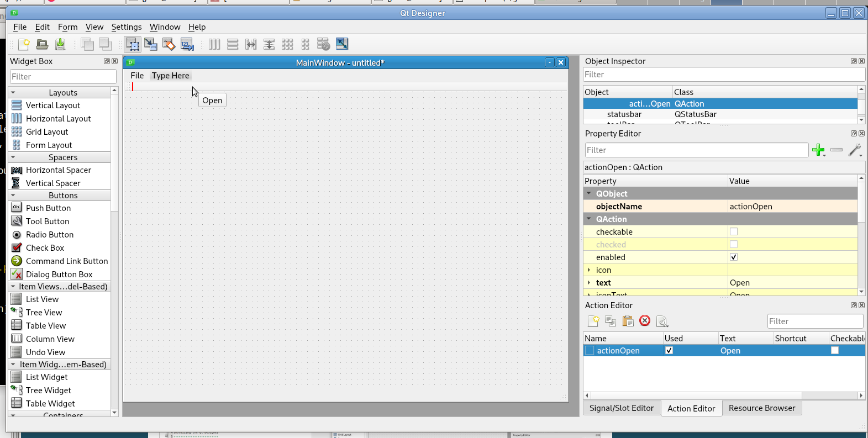The height and width of the screenshot is (438, 868).
Task: Open the Form menu
Action: coord(67,27)
